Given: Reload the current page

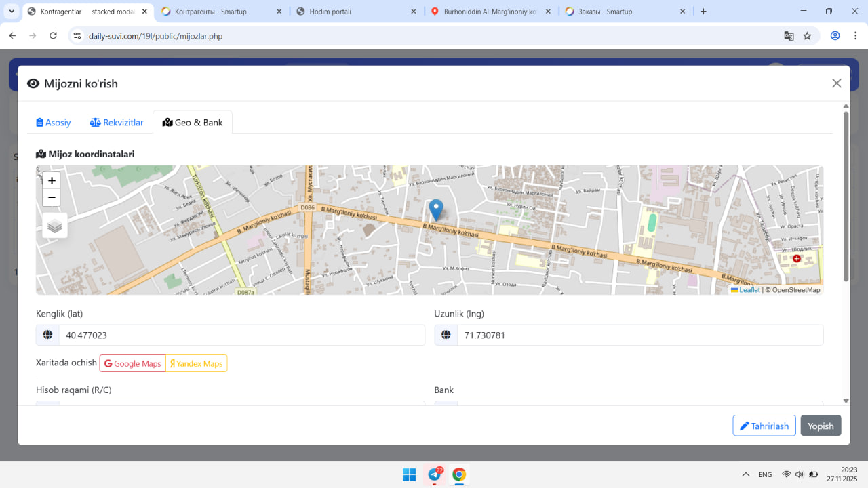Looking at the screenshot, I should (x=53, y=36).
